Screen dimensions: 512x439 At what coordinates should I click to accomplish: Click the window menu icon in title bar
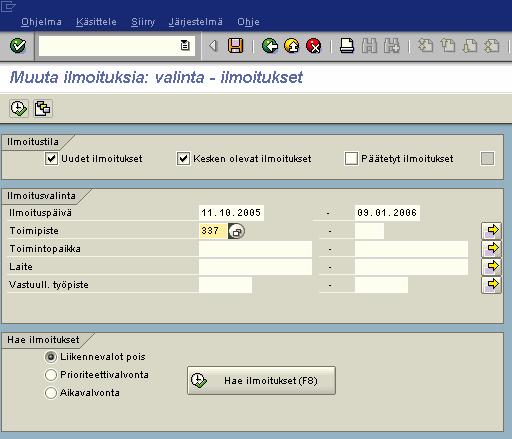click(8, 6)
